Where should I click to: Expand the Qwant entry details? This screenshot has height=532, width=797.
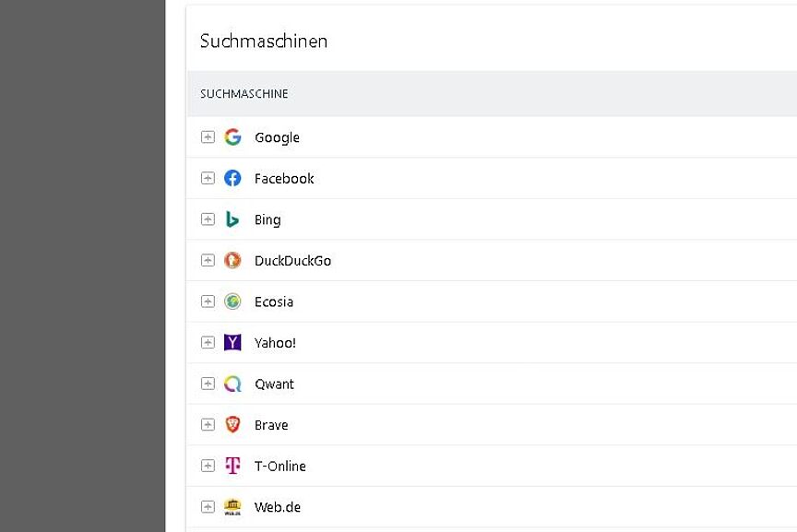[x=208, y=384]
